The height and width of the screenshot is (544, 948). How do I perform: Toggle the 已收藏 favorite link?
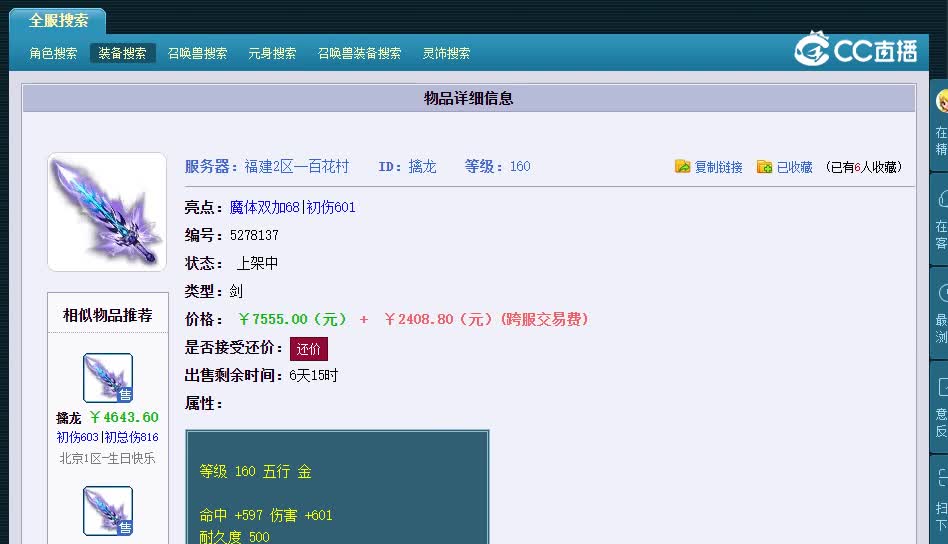pos(794,167)
